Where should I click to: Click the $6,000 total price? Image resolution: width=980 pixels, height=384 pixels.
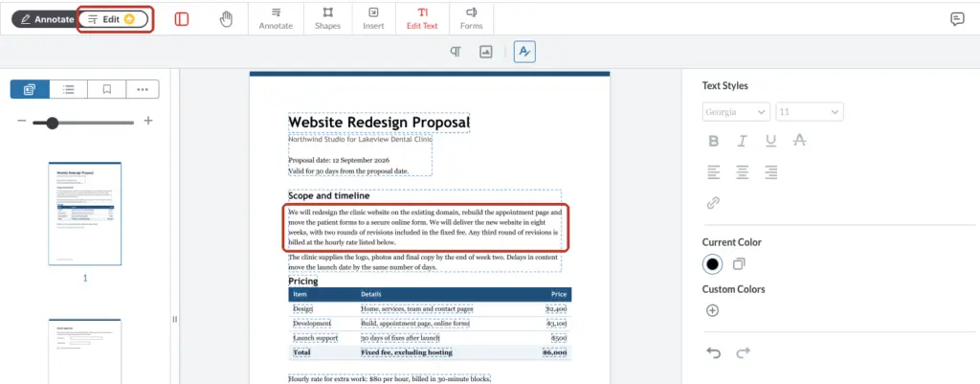point(554,352)
